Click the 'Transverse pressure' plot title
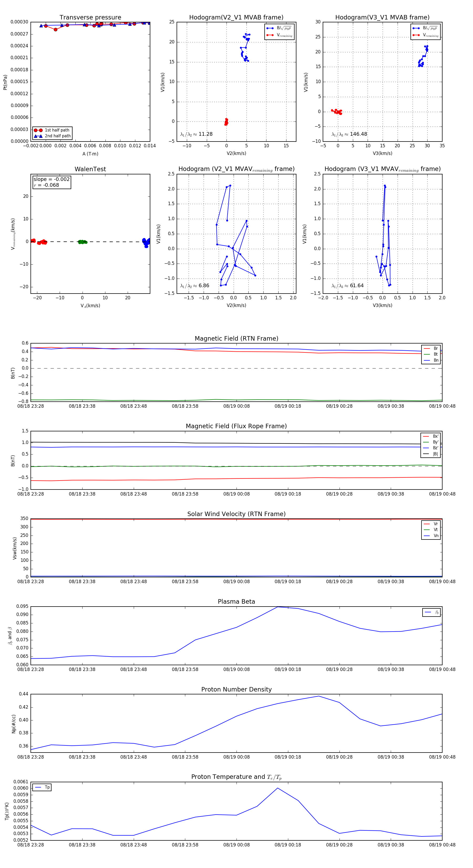The width and height of the screenshot is (473, 868). pos(90,18)
